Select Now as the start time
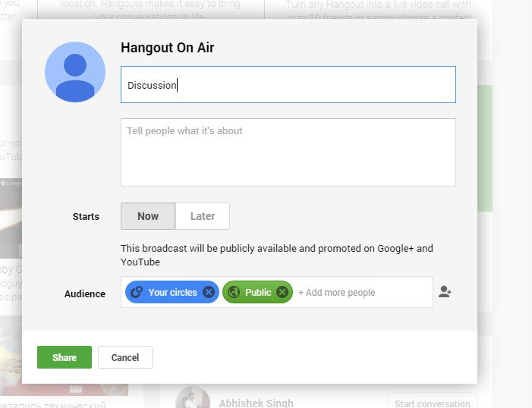This screenshot has width=532, height=408. (x=148, y=216)
